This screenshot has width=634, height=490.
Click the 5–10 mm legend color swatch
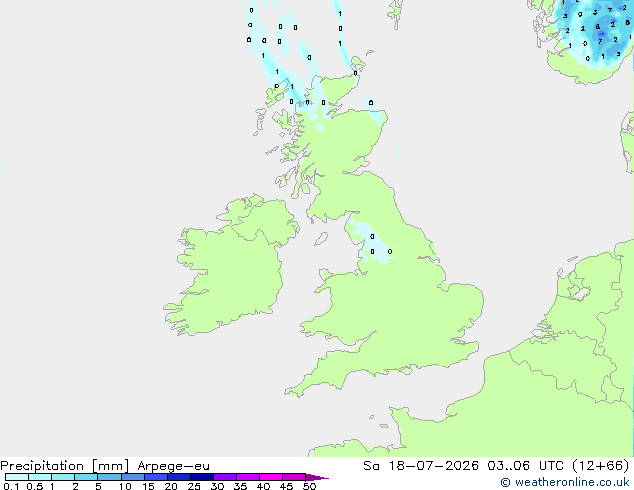coord(109,477)
